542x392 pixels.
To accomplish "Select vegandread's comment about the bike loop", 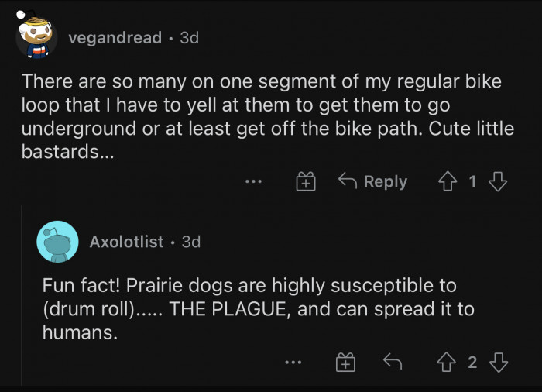I will [x=267, y=116].
